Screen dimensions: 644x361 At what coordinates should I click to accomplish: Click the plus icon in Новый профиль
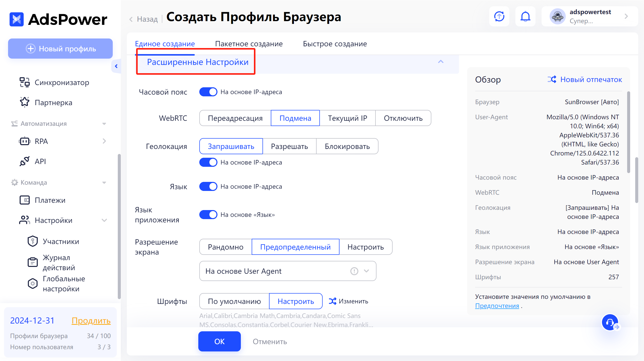coord(31,49)
